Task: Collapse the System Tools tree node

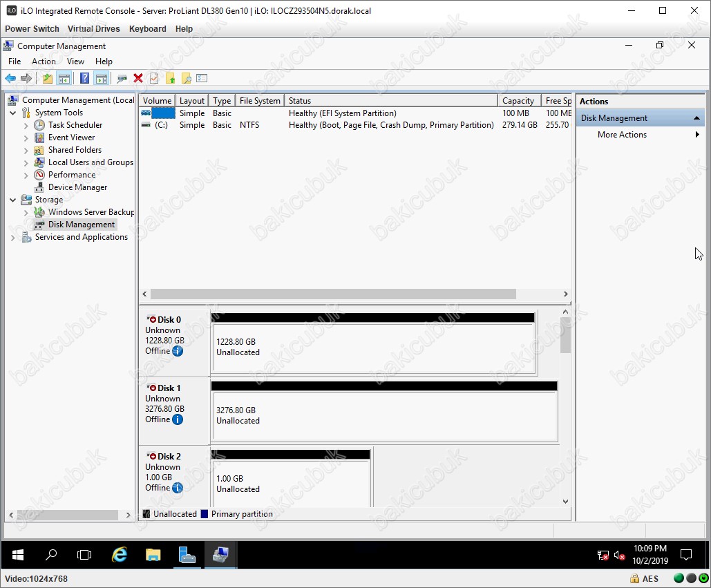Action: click(x=12, y=113)
